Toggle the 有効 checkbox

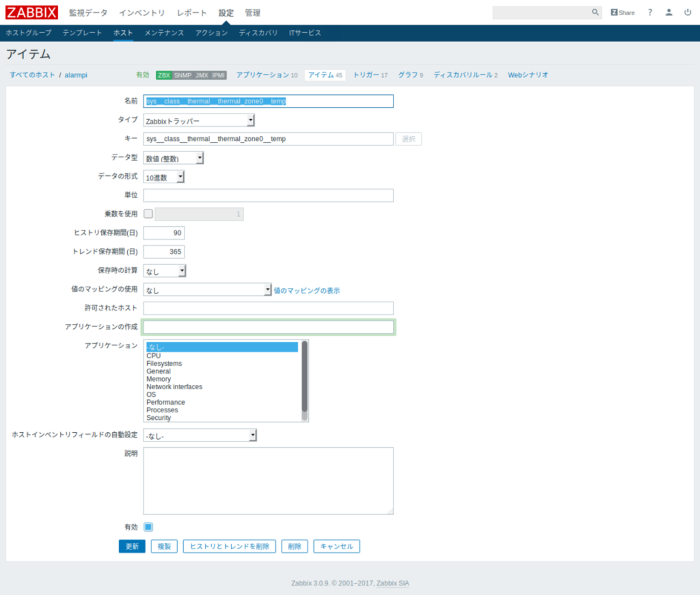148,527
